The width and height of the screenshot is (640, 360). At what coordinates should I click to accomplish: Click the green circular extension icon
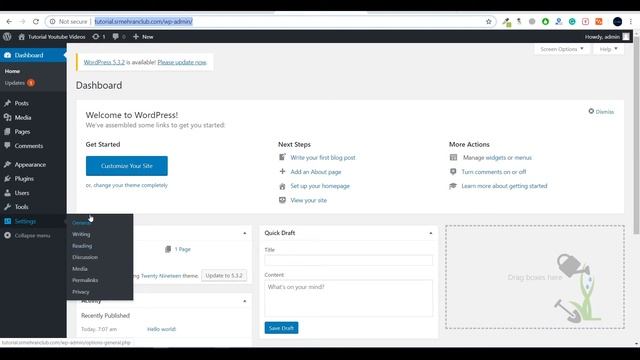pos(545,22)
